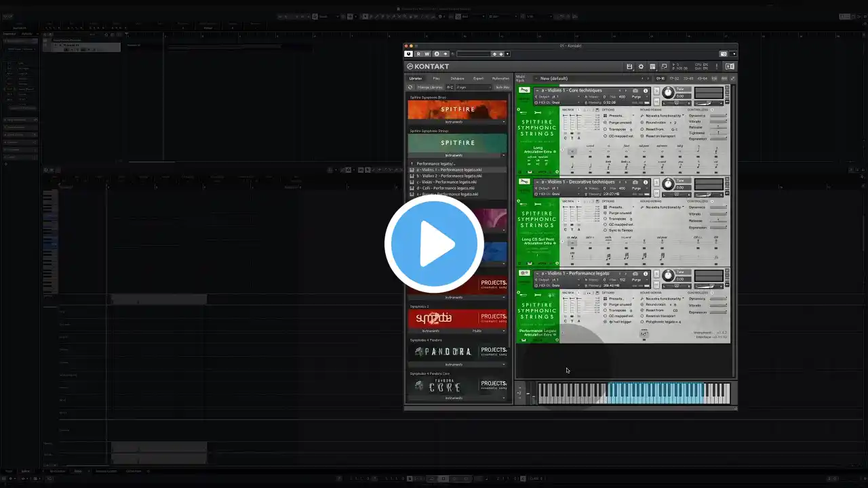
Task: Switch to the Libraries tab
Action: (415, 79)
